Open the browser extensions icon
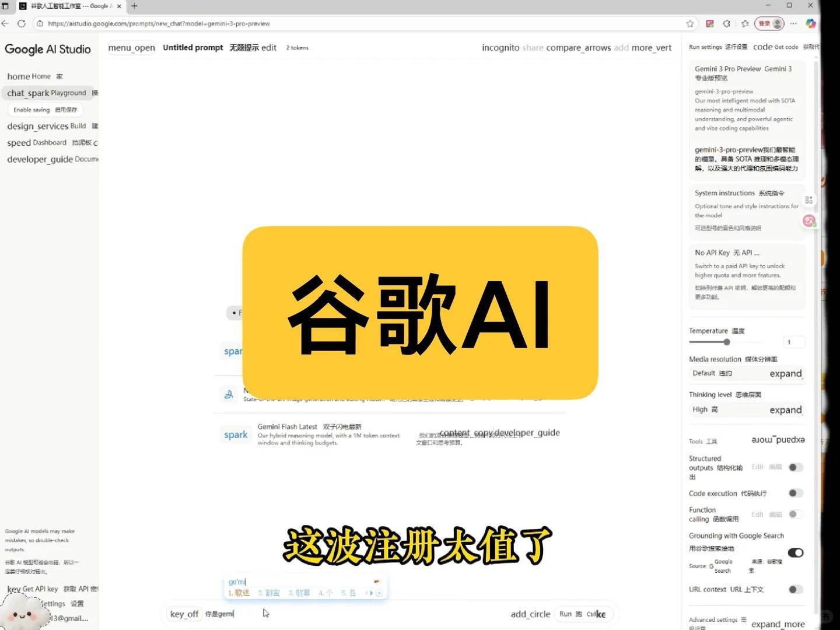 click(727, 23)
